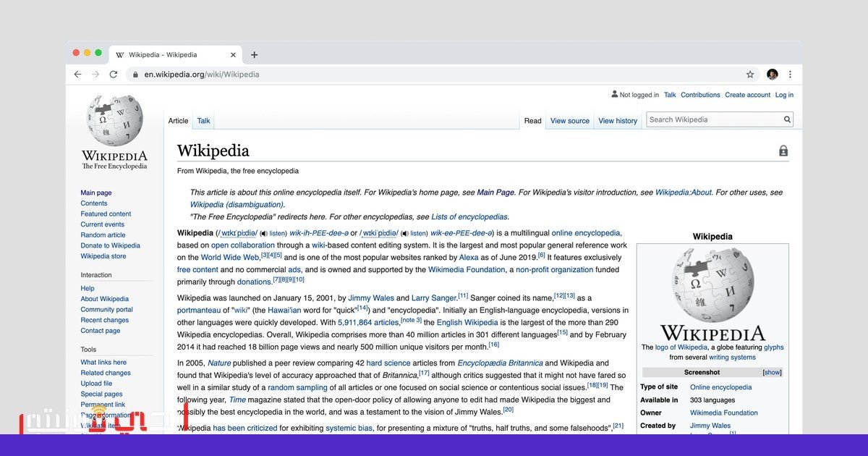Reload the page with the refresh icon

(x=114, y=75)
